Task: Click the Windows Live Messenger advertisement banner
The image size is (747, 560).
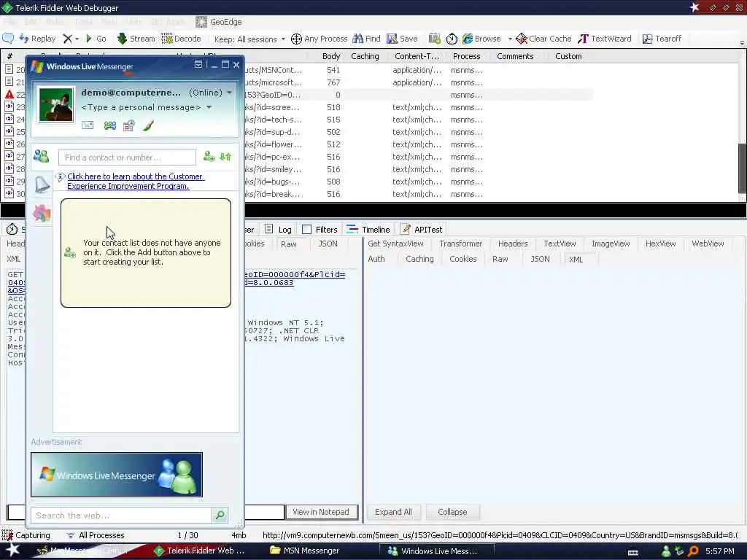Action: 117,475
